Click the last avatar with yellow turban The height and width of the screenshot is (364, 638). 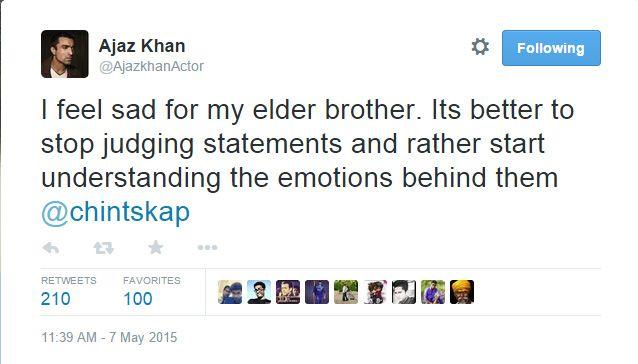pyautogui.click(x=462, y=292)
